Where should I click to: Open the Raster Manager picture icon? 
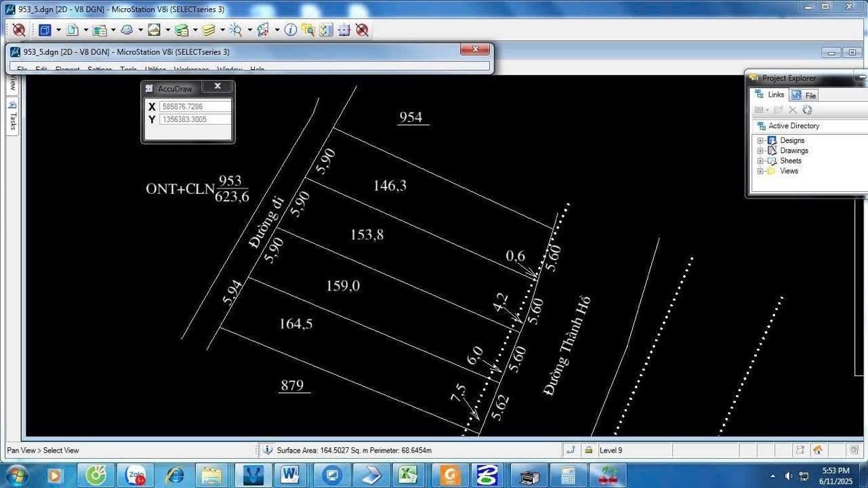click(x=154, y=30)
